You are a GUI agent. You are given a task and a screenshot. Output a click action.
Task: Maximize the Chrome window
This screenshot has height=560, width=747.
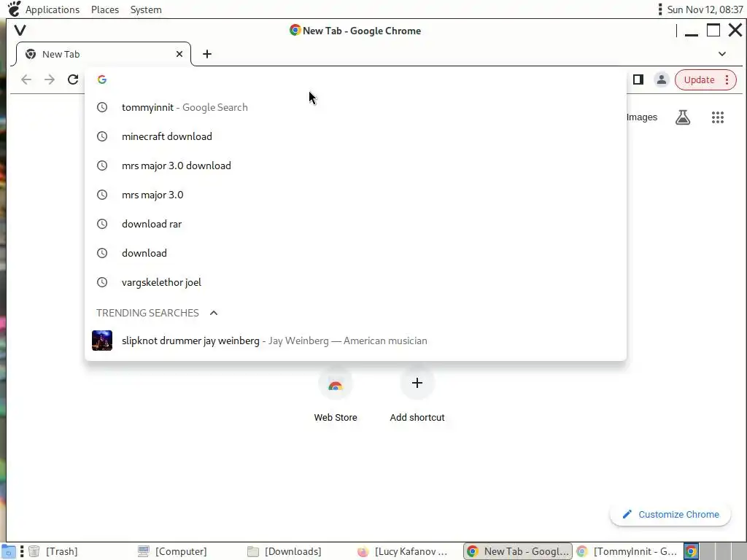pyautogui.click(x=713, y=31)
